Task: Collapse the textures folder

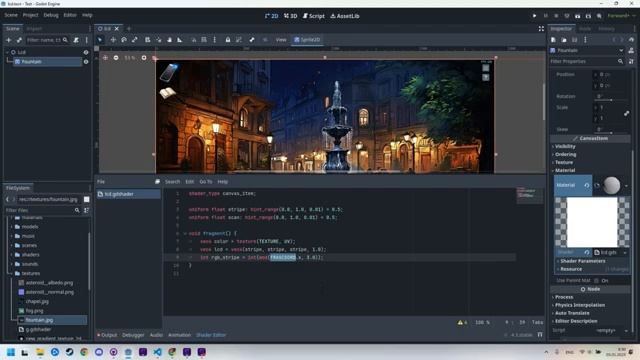Action: pyautogui.click(x=12, y=273)
